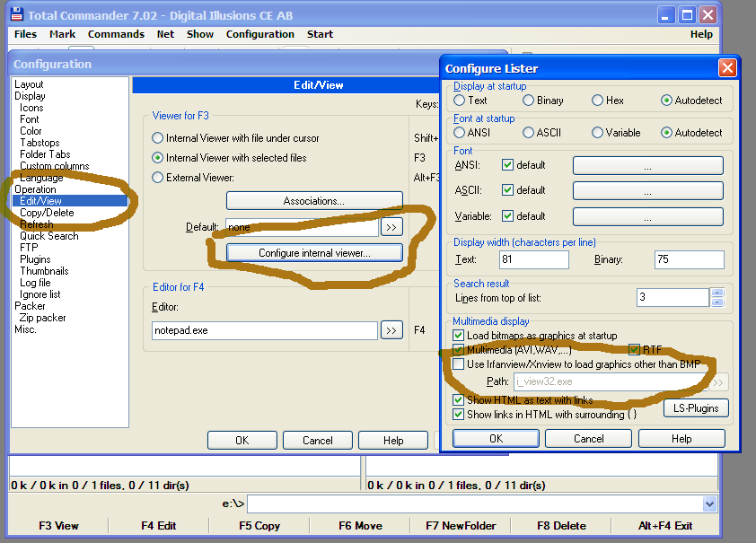Open the Help menu of Total Commander
This screenshot has height=543, width=756.
pos(701,34)
